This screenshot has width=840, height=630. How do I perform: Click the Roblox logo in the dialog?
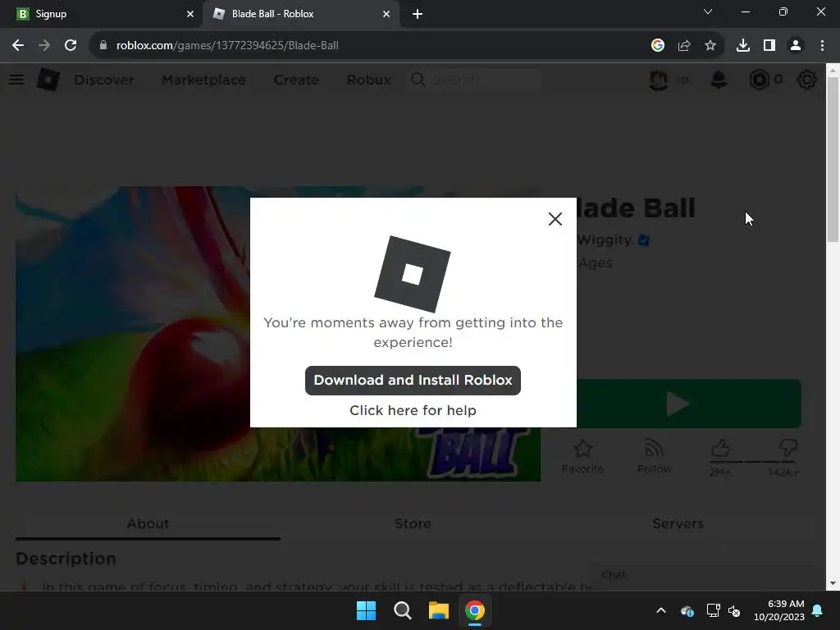[413, 274]
